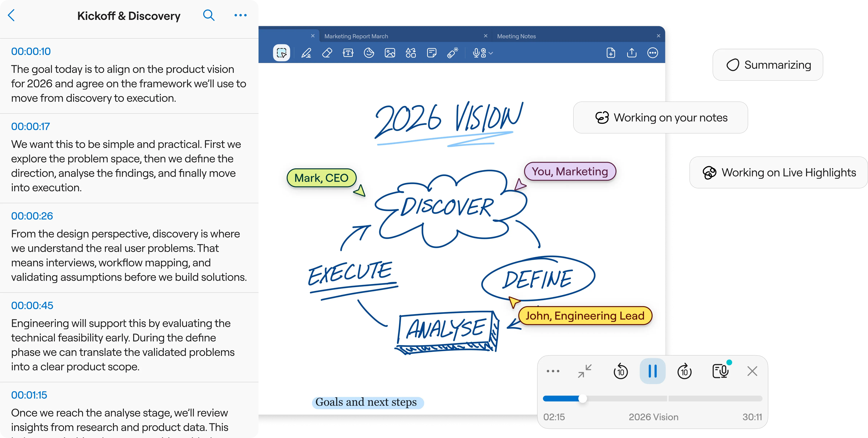Image resolution: width=868 pixels, height=438 pixels.
Task: Click the Summarizing status chip
Action: click(x=768, y=65)
